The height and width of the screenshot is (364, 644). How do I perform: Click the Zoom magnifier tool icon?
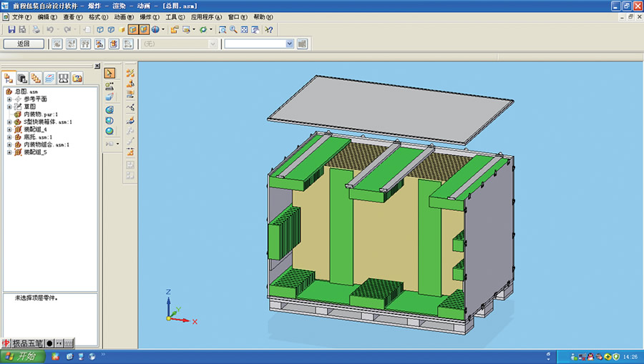coord(233,29)
